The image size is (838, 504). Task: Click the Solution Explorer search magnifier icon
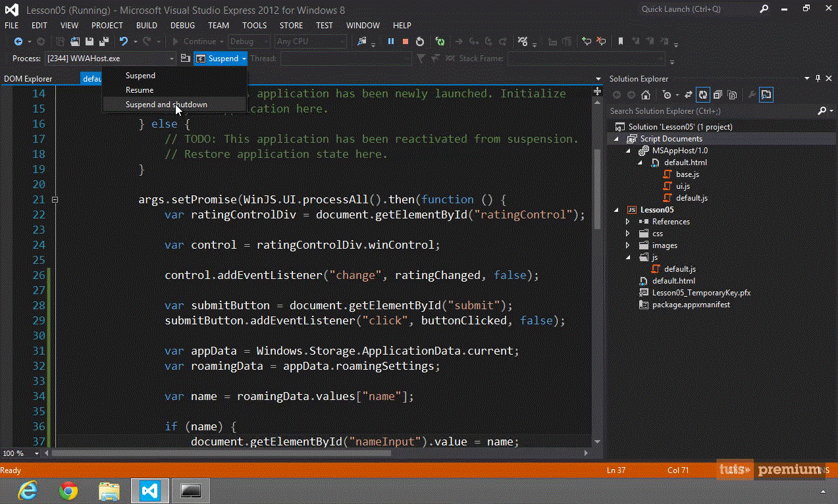[x=822, y=111]
